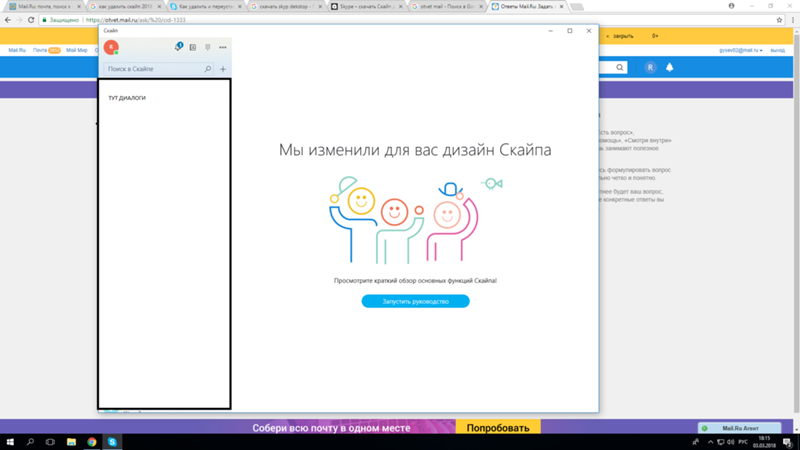Click the magnifier in Skype search field
800x450 pixels.
(x=208, y=69)
